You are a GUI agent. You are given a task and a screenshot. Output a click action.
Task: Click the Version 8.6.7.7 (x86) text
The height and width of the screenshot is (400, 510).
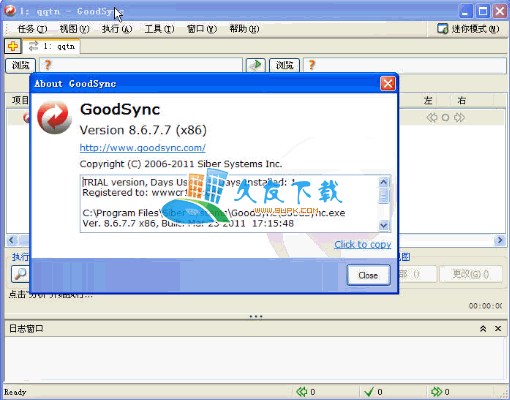point(143,130)
